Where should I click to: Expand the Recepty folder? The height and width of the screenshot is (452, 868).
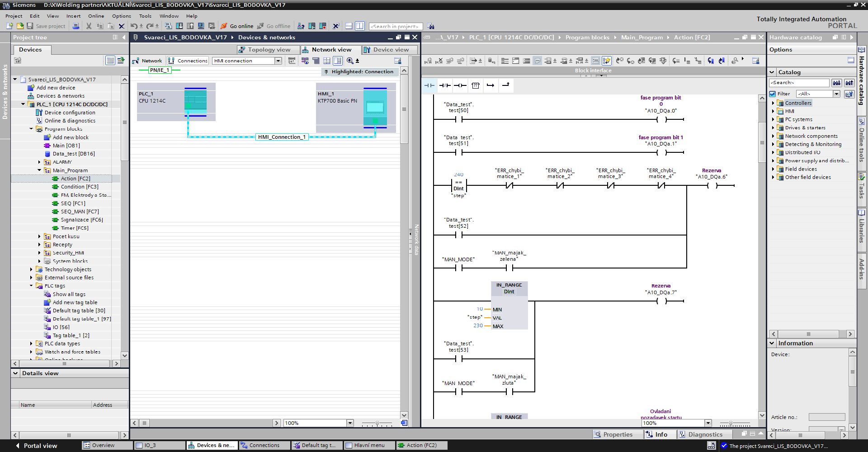point(39,245)
